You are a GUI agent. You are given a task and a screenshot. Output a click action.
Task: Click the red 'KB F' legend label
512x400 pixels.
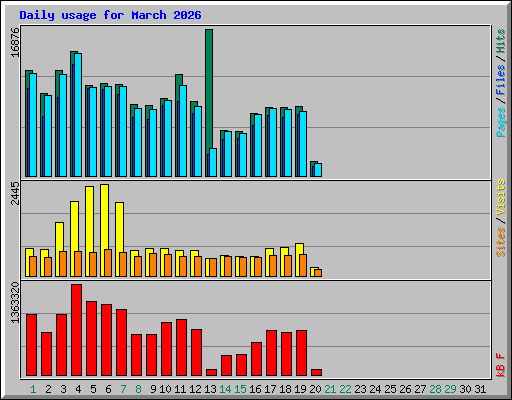pyautogui.click(x=500, y=365)
